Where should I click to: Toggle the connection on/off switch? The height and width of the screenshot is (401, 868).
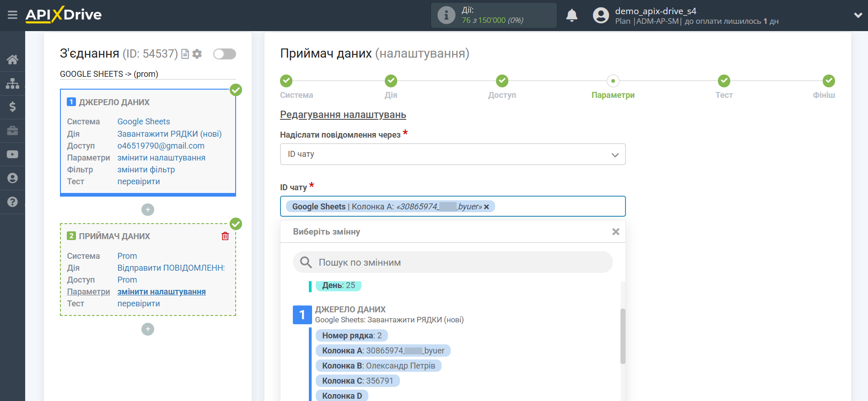pyautogui.click(x=225, y=54)
